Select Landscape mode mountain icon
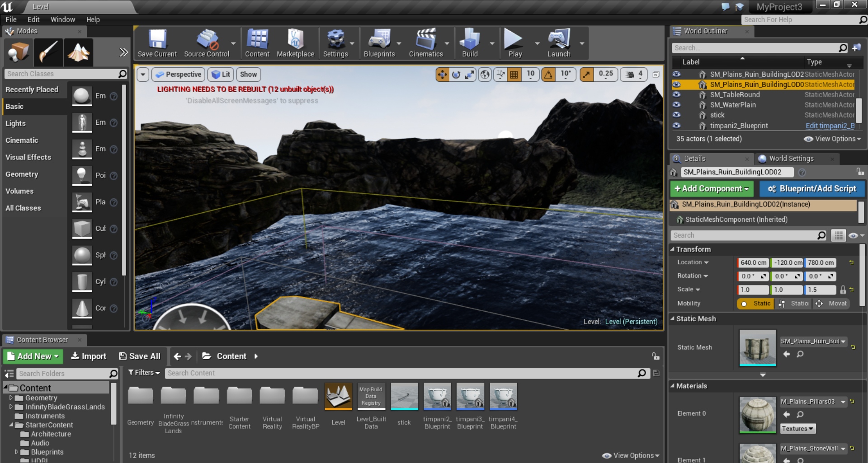The height and width of the screenshot is (463, 868). coord(79,52)
